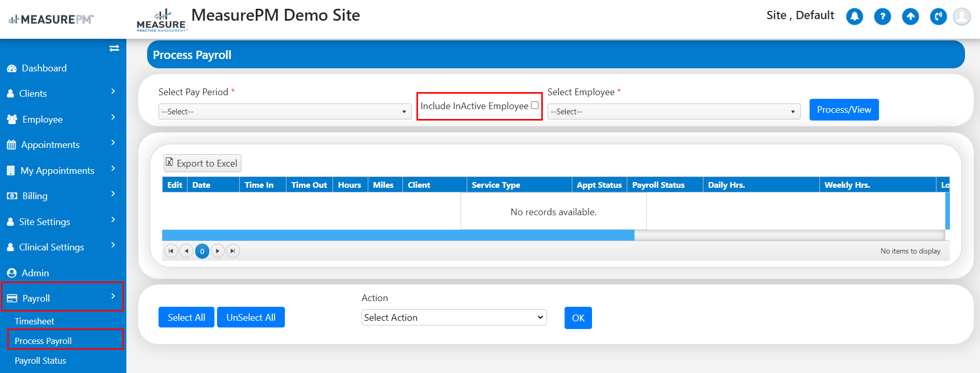Sort grid by Time Out column

pyautogui.click(x=309, y=185)
